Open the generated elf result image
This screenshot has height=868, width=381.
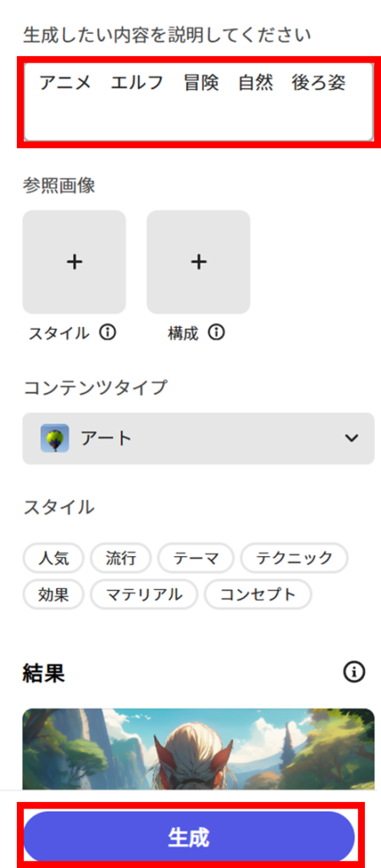(198, 748)
